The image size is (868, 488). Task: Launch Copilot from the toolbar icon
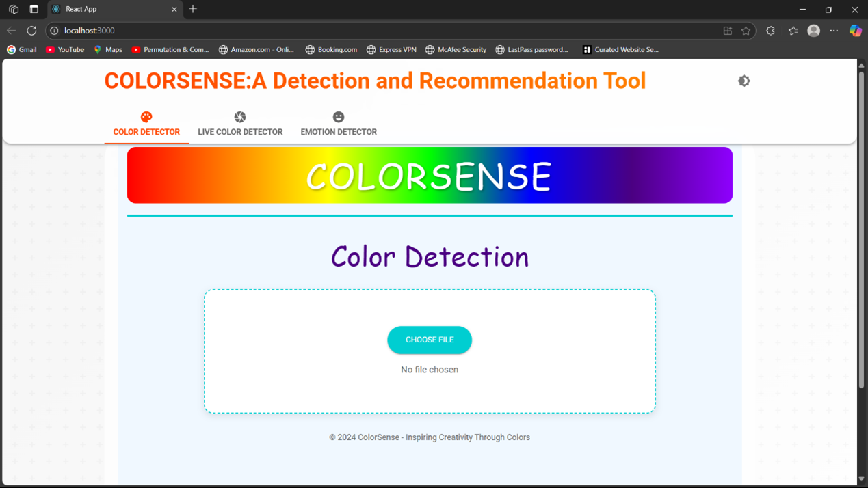pos(855,31)
